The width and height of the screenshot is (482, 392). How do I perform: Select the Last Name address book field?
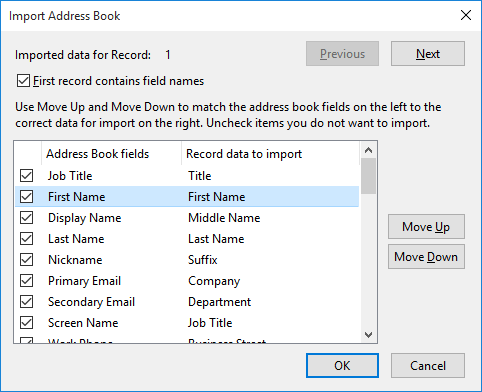pyautogui.click(x=76, y=239)
